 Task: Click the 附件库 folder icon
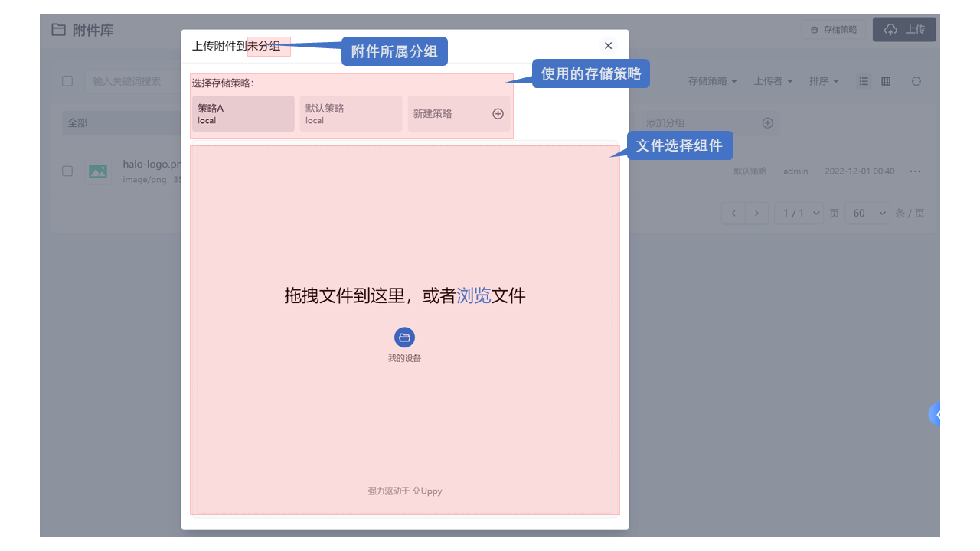(x=58, y=30)
